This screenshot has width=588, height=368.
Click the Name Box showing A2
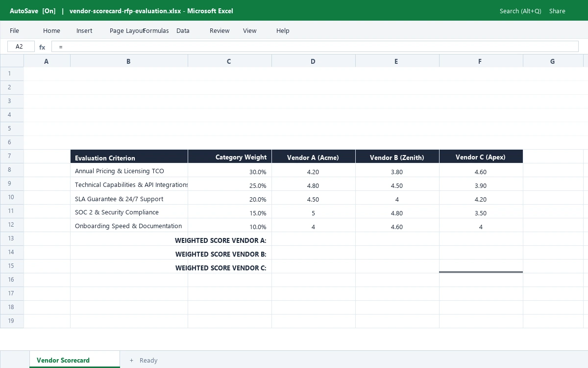[21, 47]
